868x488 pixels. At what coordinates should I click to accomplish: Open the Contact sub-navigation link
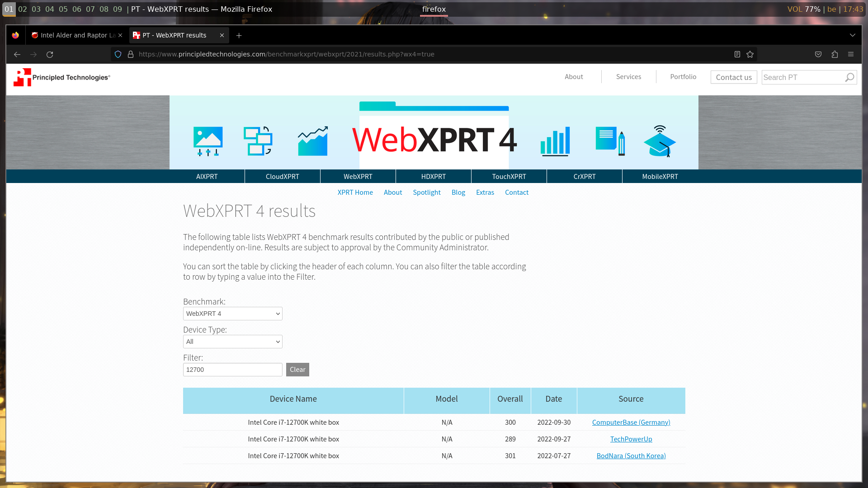[x=517, y=192]
